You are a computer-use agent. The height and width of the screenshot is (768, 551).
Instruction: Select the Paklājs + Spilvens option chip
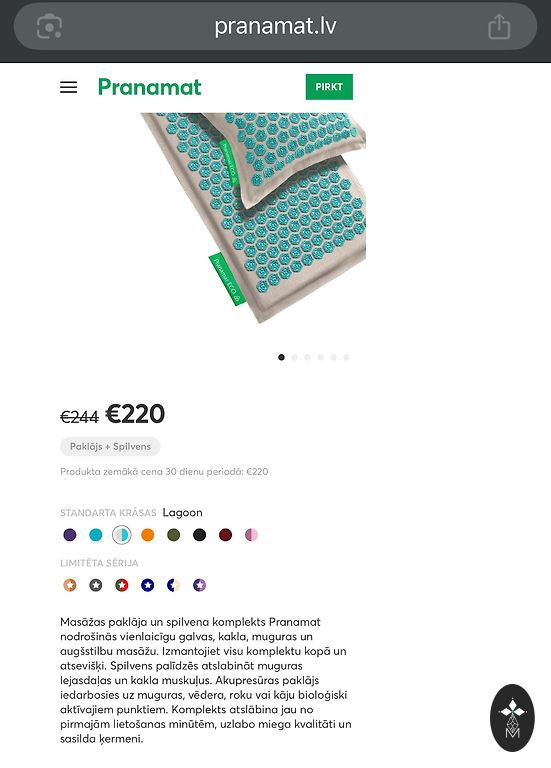[110, 446]
